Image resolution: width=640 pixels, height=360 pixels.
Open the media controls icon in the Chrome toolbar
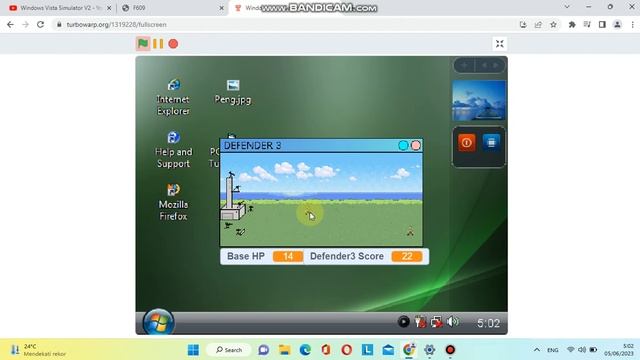pos(587,24)
